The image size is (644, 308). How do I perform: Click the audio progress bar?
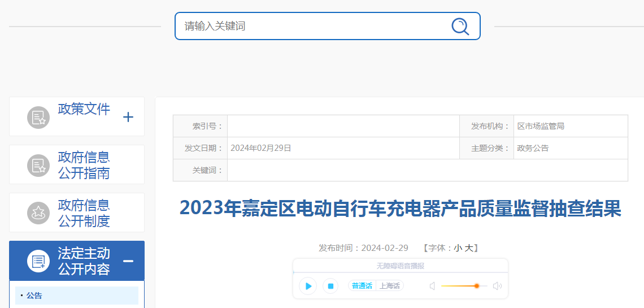tap(401, 272)
